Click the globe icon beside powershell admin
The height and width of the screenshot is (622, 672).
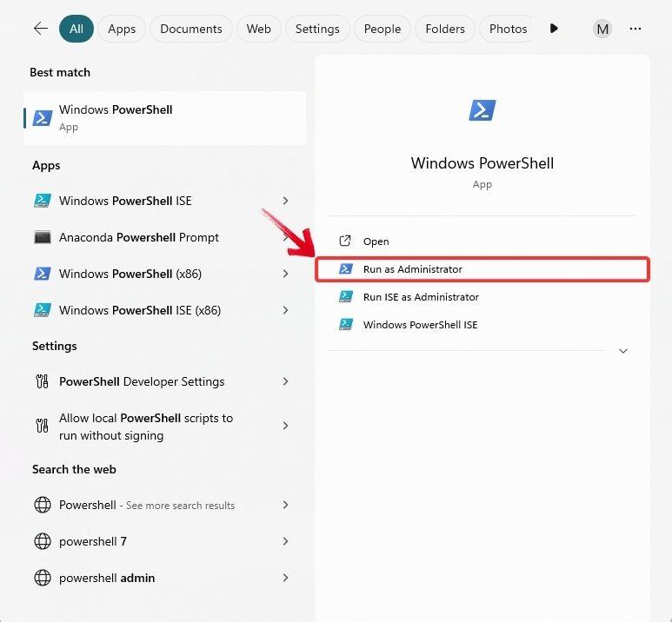(43, 578)
